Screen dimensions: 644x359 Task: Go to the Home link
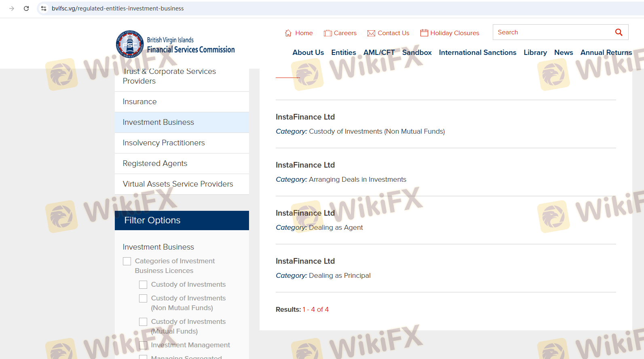click(304, 33)
